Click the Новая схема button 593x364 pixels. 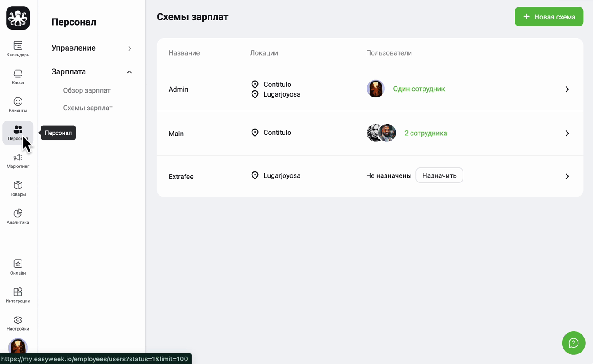(x=549, y=17)
